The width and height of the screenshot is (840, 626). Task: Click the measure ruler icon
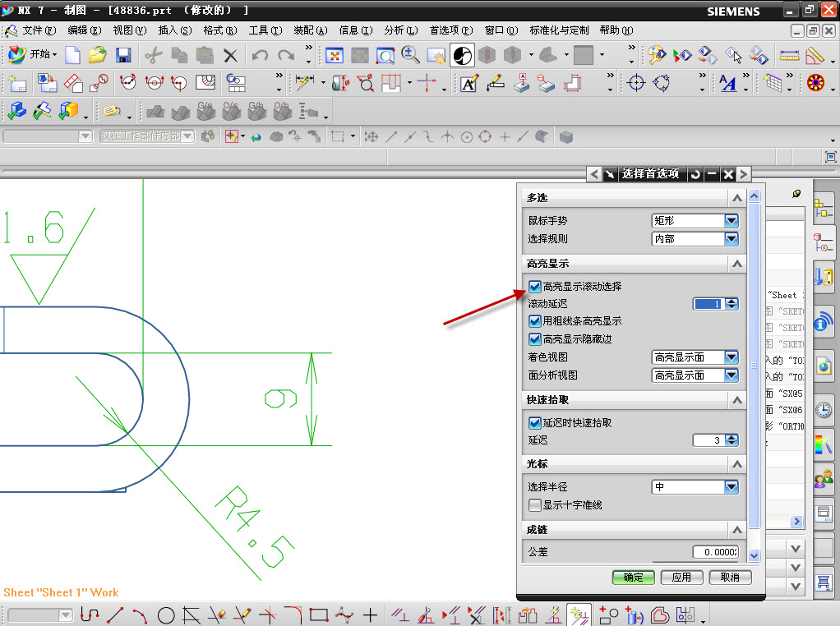click(x=789, y=54)
